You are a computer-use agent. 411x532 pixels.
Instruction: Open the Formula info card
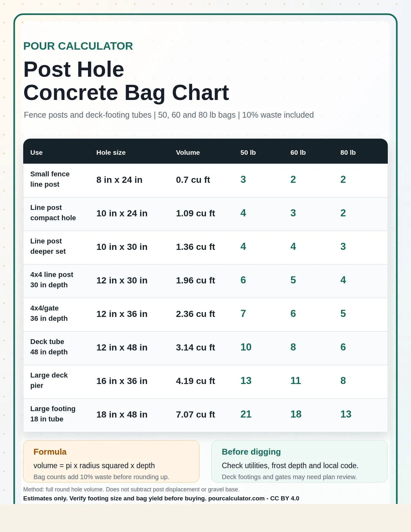pos(111,461)
